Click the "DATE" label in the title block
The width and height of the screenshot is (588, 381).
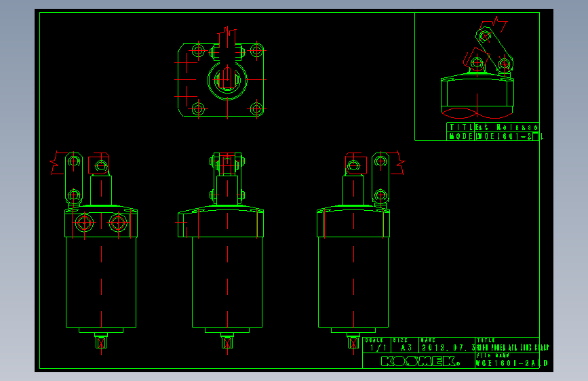(x=428, y=340)
